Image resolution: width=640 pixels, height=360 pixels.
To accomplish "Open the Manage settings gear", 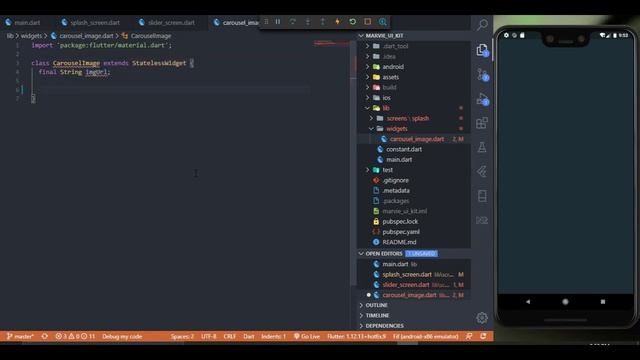I will coord(482,318).
